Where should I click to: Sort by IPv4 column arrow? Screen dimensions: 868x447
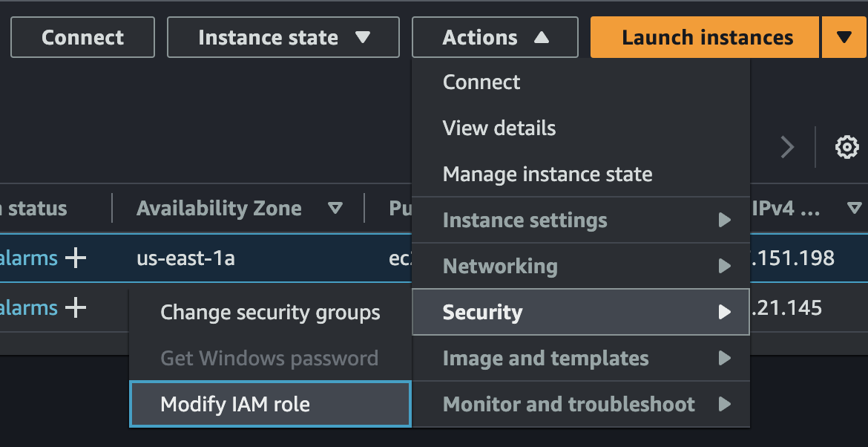tap(855, 209)
